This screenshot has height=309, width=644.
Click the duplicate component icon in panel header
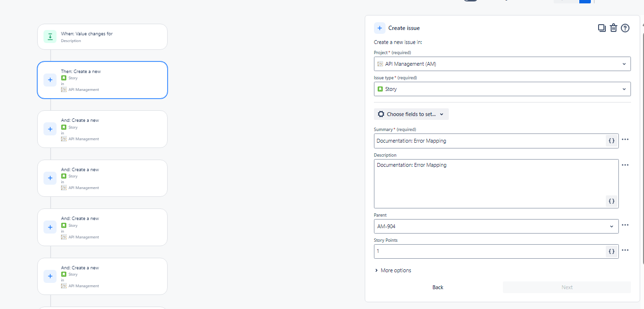tap(602, 28)
